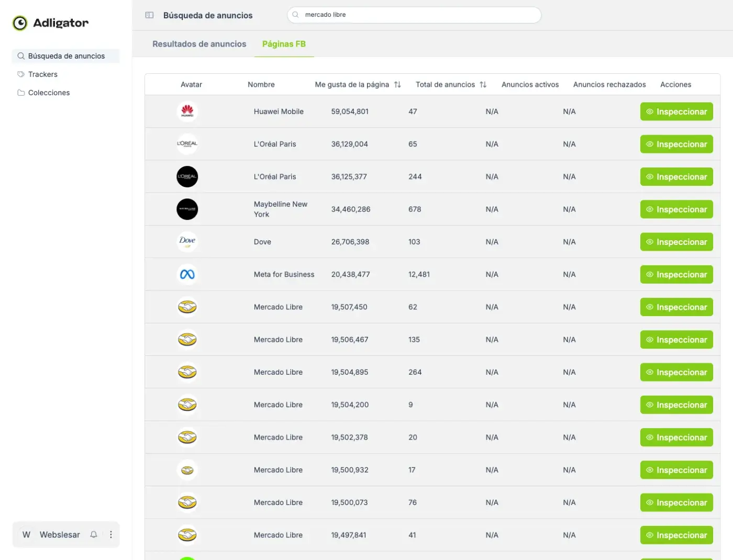Click the 678 total ads value
This screenshot has height=560, width=733.
point(415,209)
